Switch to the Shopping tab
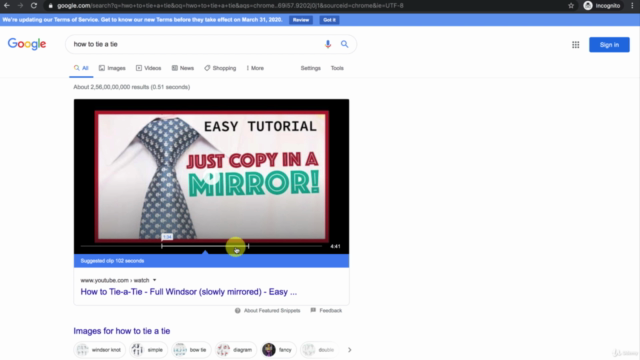This screenshot has height=360, width=640. pos(220,68)
